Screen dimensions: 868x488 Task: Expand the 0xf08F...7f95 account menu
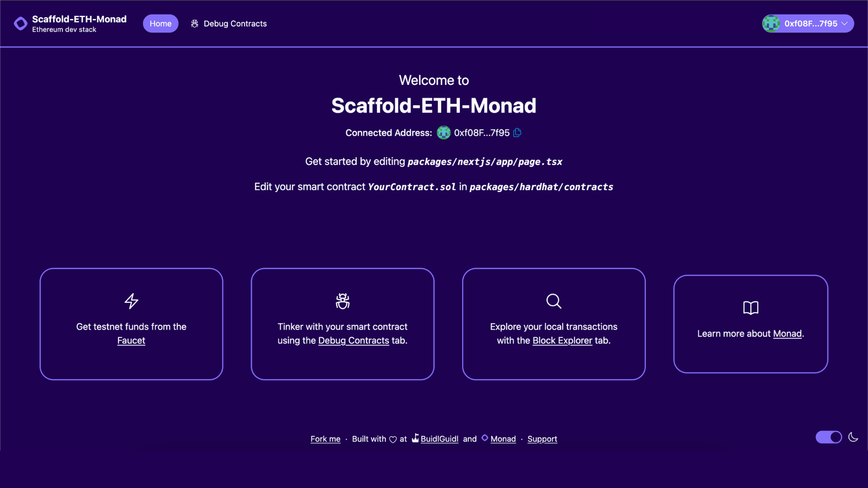point(808,23)
